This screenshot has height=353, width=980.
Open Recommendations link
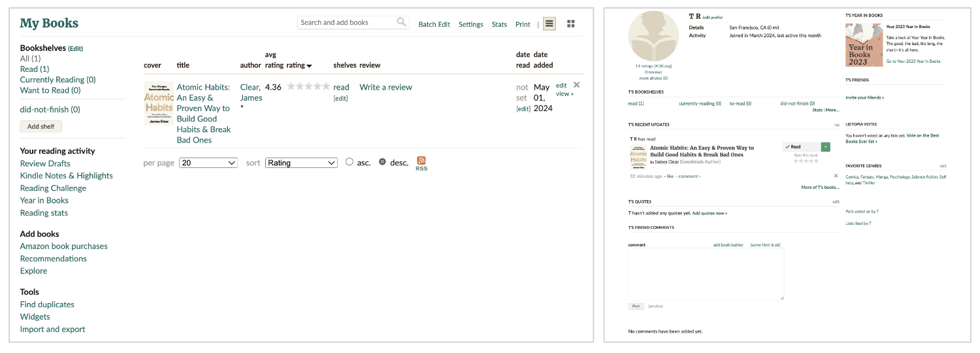(x=54, y=259)
